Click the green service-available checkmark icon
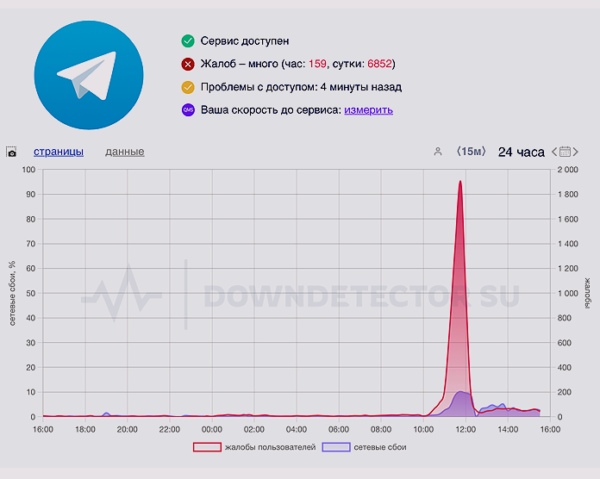This screenshot has height=479, width=600. point(188,41)
